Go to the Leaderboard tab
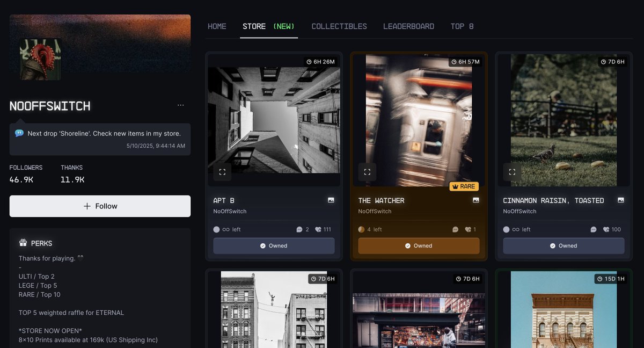 coord(408,26)
